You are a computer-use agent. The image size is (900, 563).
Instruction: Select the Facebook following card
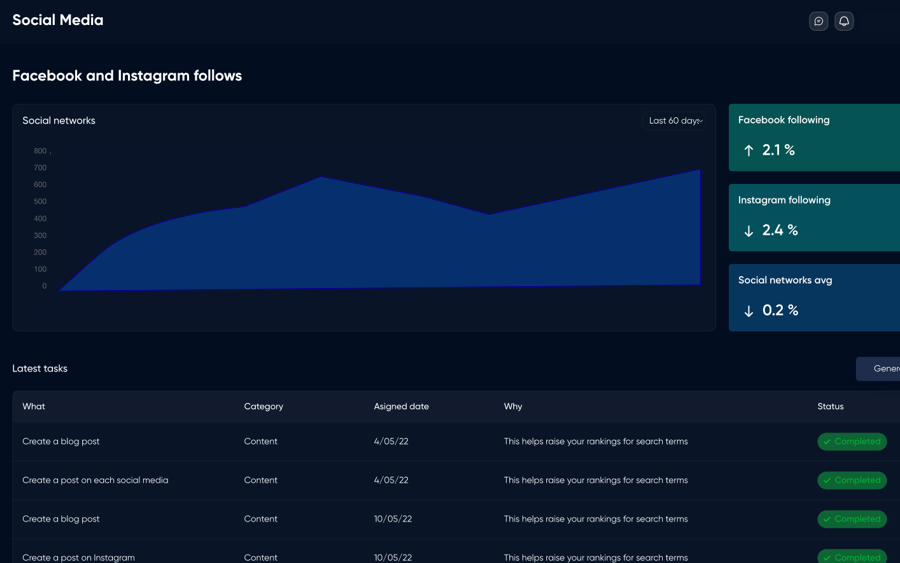pos(814,137)
